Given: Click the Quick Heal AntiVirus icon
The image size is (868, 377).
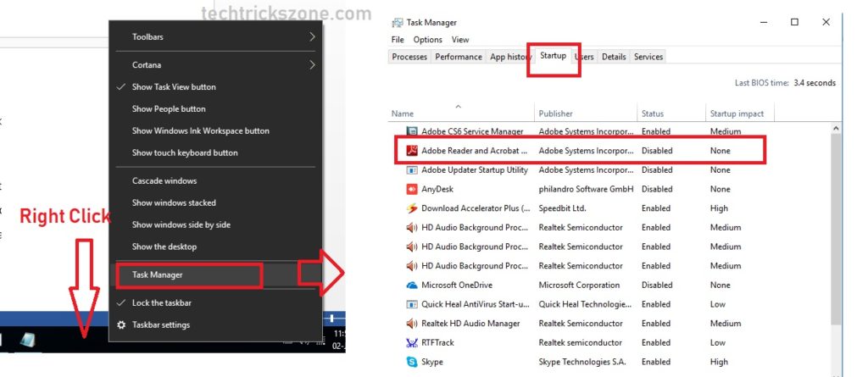Looking at the screenshot, I should point(412,304).
